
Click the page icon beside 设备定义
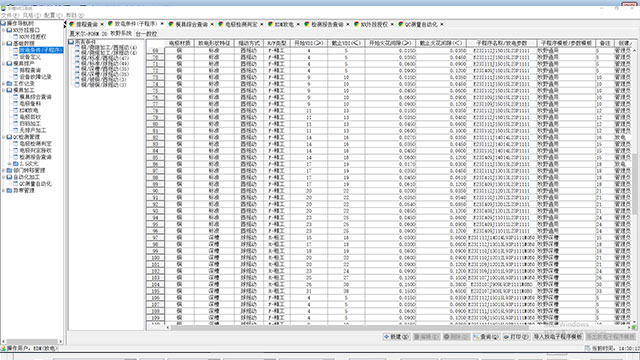(16, 57)
